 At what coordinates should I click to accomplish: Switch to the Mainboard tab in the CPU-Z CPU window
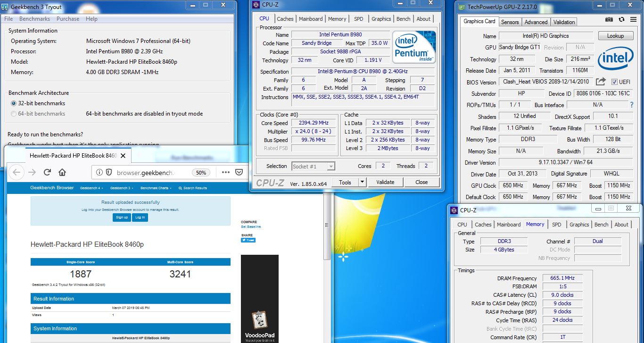[x=311, y=19]
